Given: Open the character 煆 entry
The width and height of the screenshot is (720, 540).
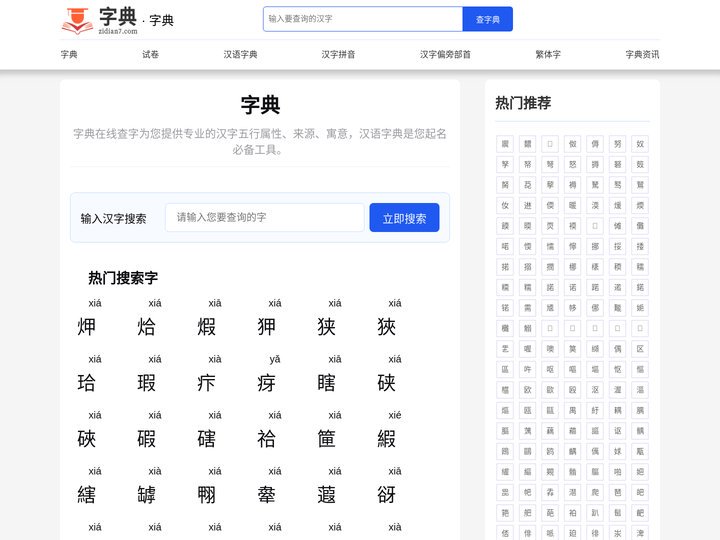Looking at the screenshot, I should 207,326.
